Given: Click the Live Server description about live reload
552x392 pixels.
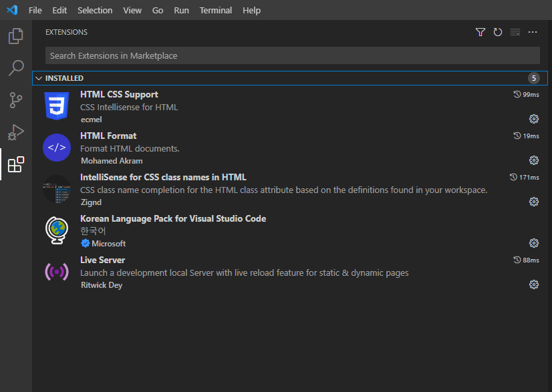Looking at the screenshot, I should click(245, 273).
